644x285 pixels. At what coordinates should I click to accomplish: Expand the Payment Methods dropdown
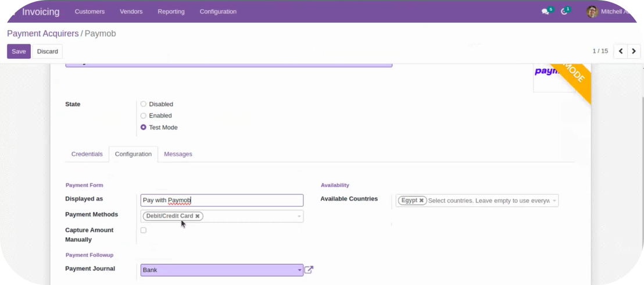click(x=299, y=216)
